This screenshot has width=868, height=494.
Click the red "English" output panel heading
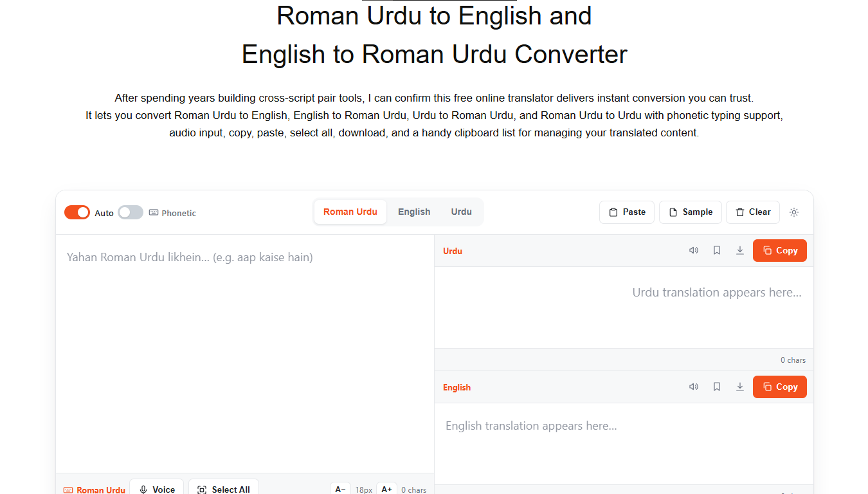[457, 388]
